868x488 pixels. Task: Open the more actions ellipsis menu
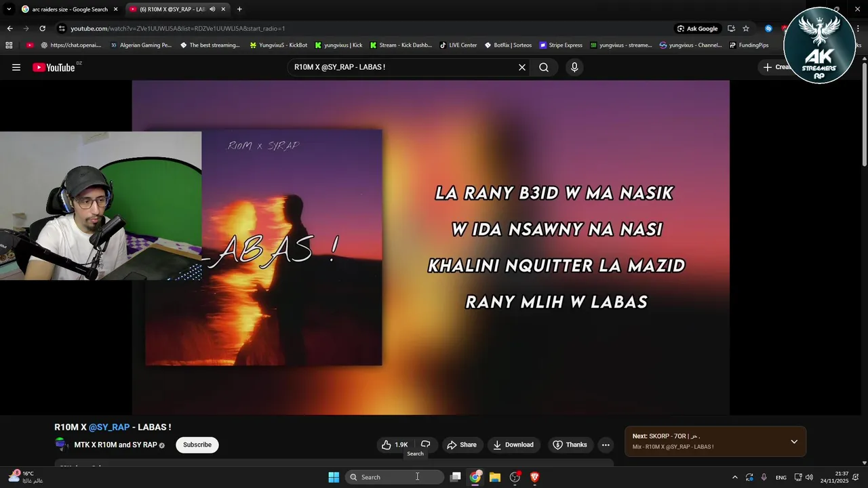[x=606, y=445]
